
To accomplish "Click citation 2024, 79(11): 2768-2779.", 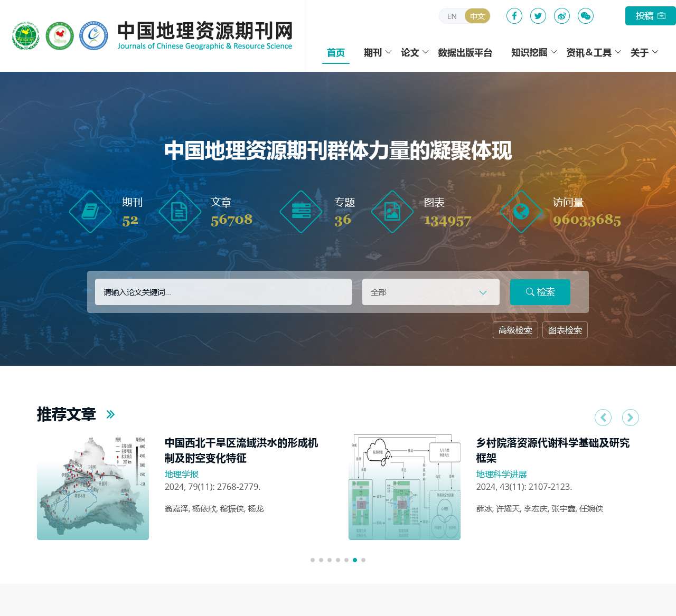I will coord(213,487).
